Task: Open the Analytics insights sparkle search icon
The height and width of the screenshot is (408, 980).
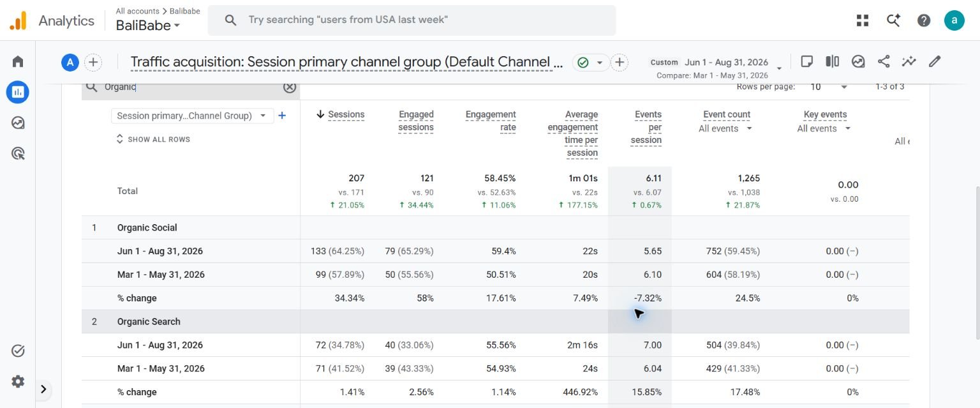Action: [893, 20]
